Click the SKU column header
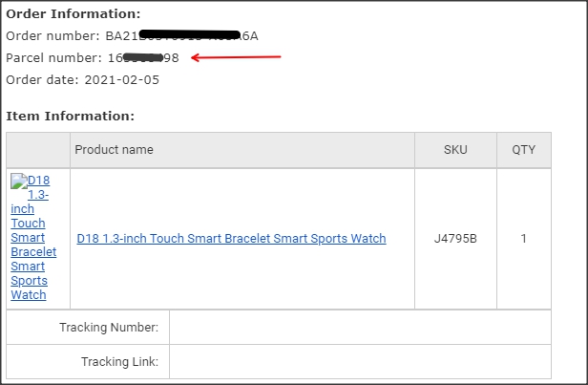This screenshot has width=588, height=385. (455, 150)
